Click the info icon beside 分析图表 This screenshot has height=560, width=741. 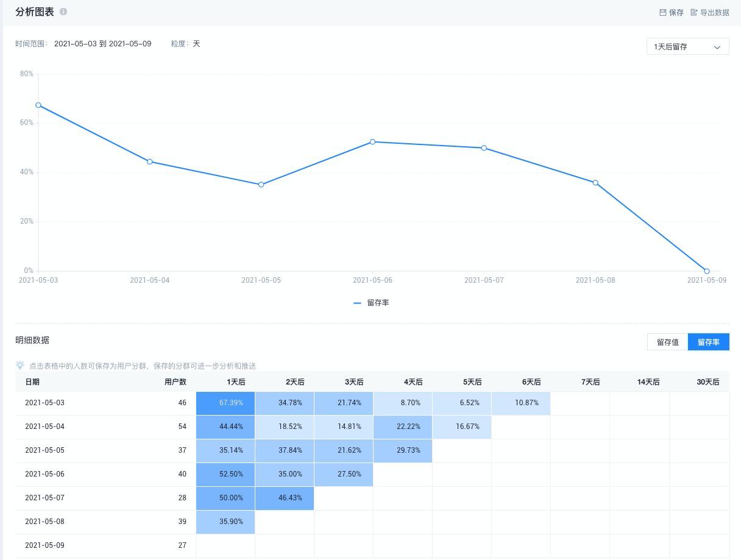63,12
